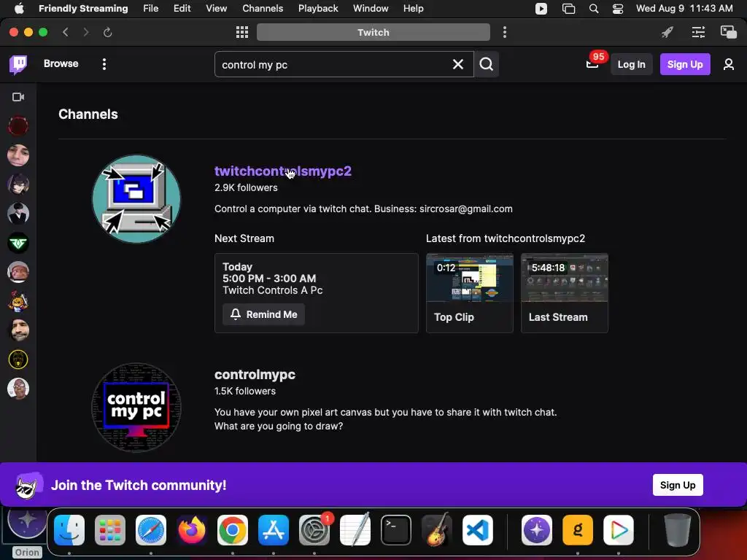Open the notifications inbox with 95 badge
Viewport: 747px width, 560px height.
pos(592,64)
